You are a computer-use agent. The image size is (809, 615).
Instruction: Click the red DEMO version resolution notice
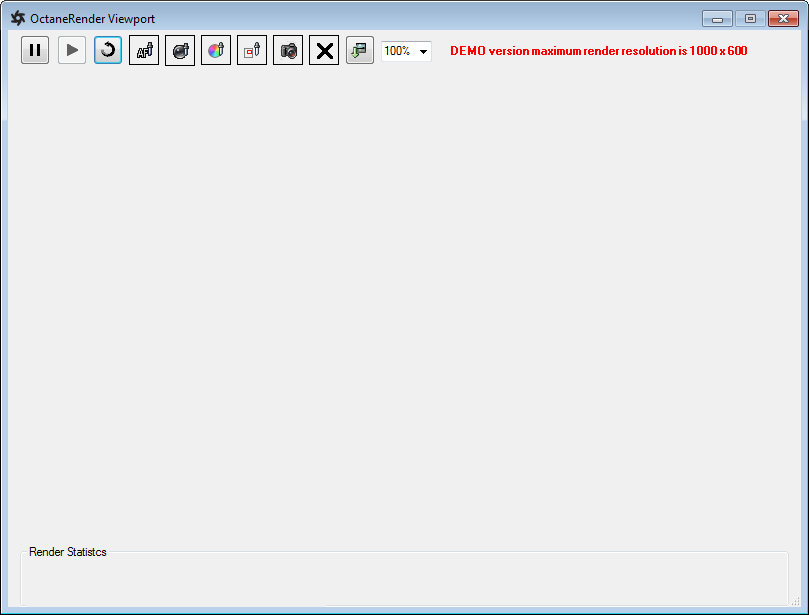(598, 51)
